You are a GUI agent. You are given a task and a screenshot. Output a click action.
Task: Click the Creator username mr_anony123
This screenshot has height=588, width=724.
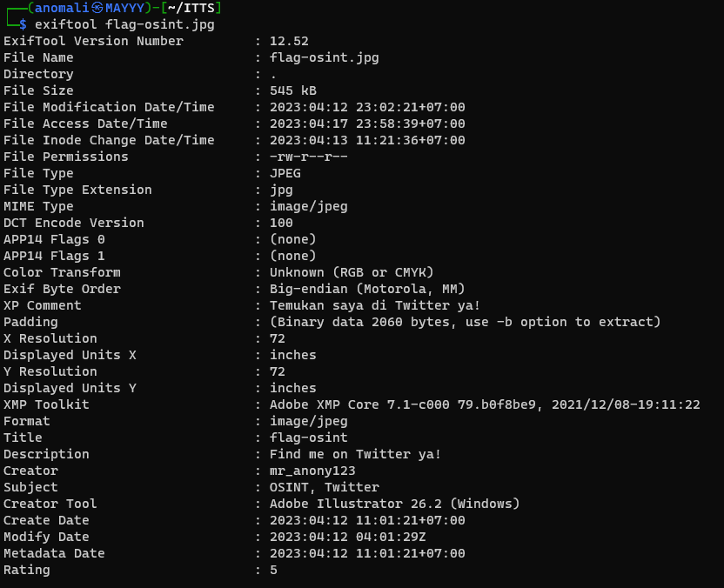pyautogui.click(x=312, y=471)
